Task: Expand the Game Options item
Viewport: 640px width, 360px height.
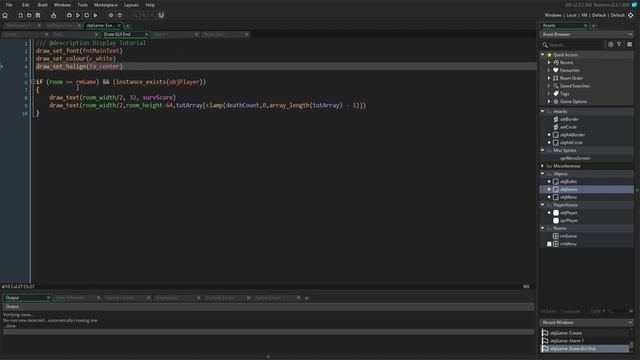Action: click(549, 101)
